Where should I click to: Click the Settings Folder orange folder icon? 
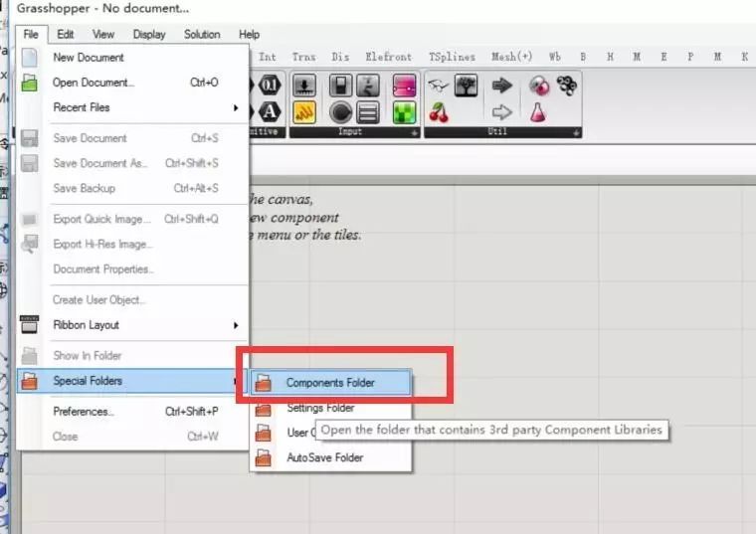263,409
